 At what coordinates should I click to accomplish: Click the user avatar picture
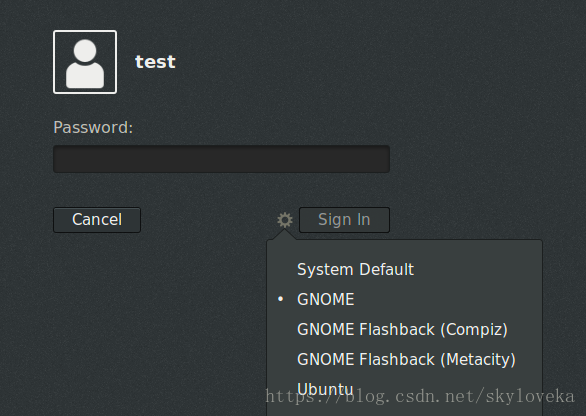click(85, 62)
